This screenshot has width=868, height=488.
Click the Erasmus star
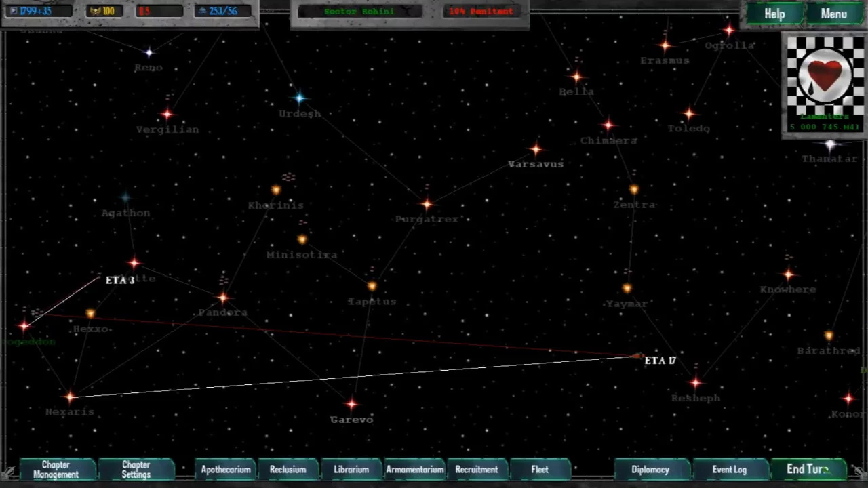(x=665, y=45)
